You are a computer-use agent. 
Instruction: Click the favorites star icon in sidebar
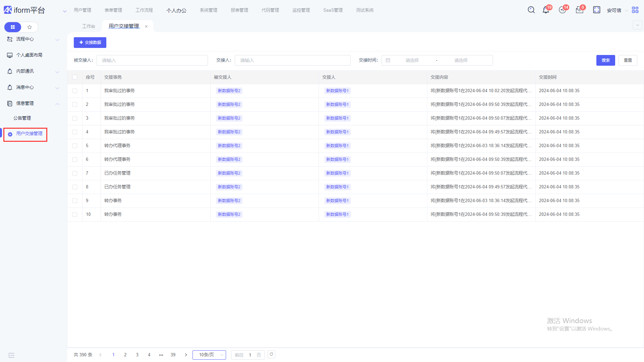coord(30,27)
